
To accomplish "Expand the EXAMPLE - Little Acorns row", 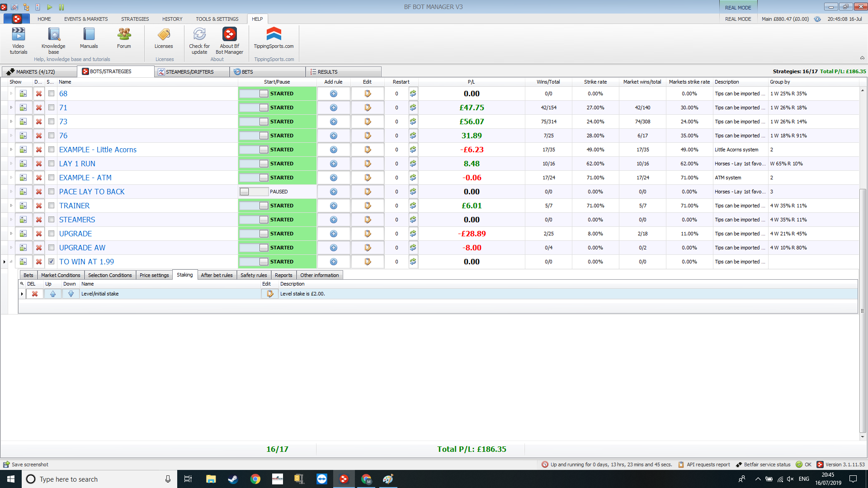I will tap(11, 150).
